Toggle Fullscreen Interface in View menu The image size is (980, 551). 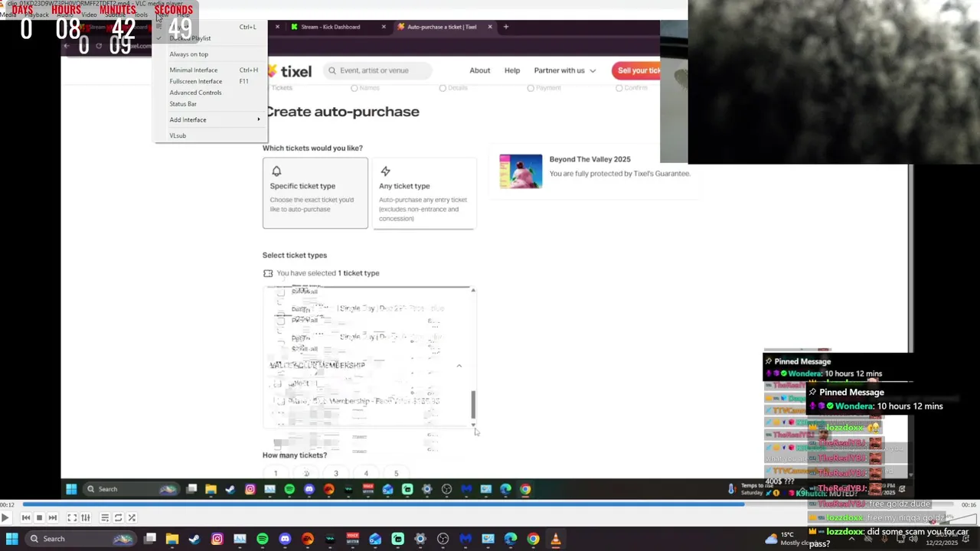(x=211, y=81)
